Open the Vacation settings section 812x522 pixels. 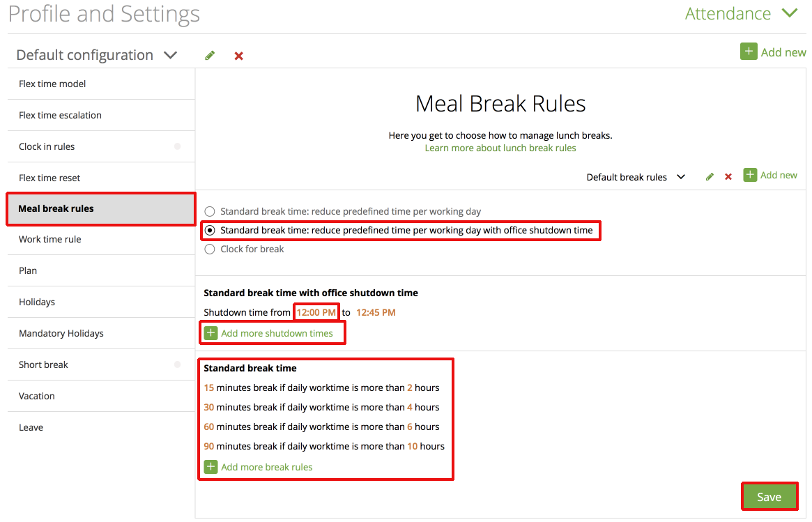[36, 396]
